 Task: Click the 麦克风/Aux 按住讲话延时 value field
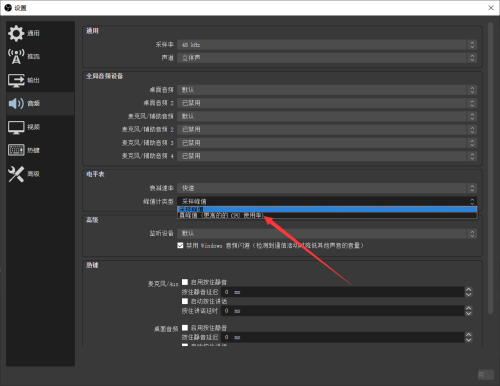[x=342, y=311]
